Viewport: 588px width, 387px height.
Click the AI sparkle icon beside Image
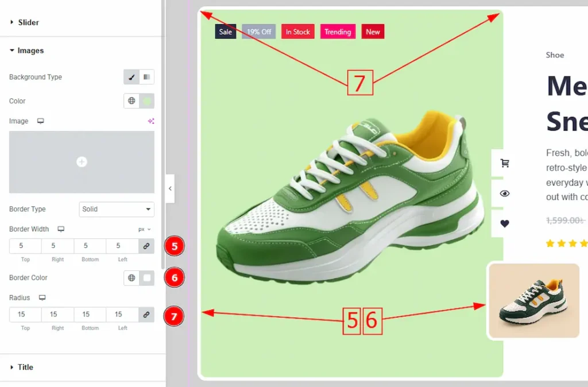[151, 121]
